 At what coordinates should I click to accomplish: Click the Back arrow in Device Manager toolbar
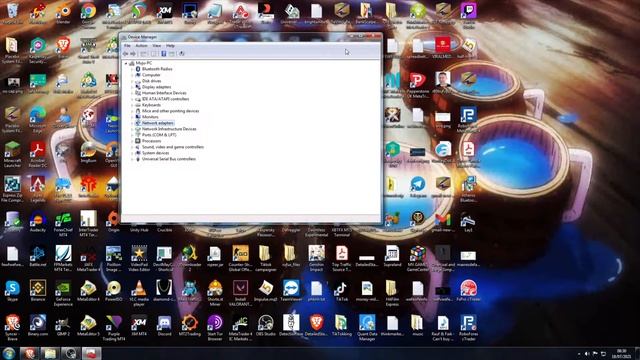click(x=126, y=53)
